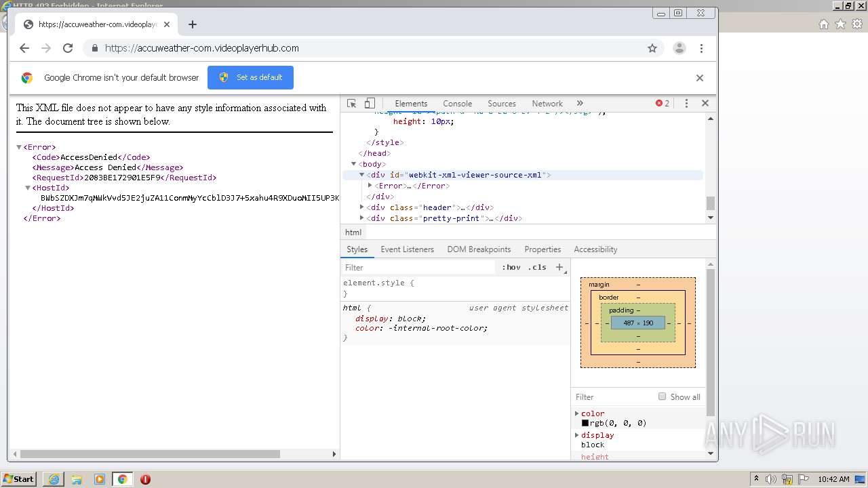Open the volume tray icon
Screen dimensions: 868x488
pos(771,479)
